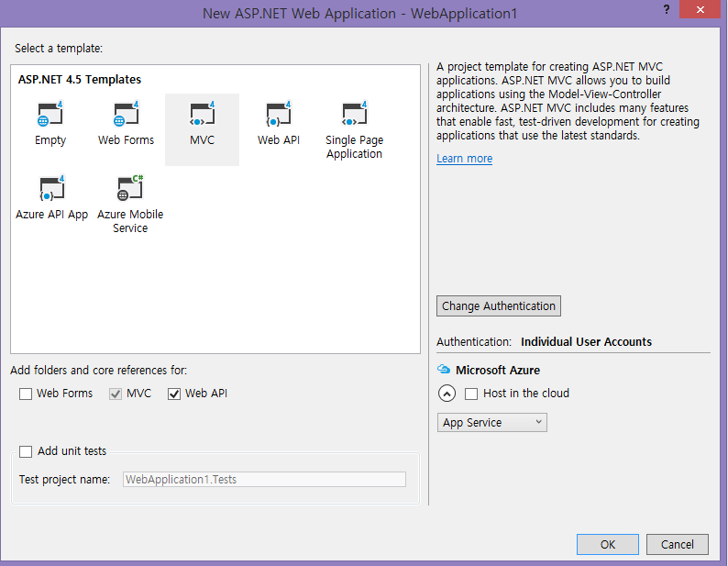The width and height of the screenshot is (728, 566).
Task: Select the Single Page Application template
Action: click(354, 115)
